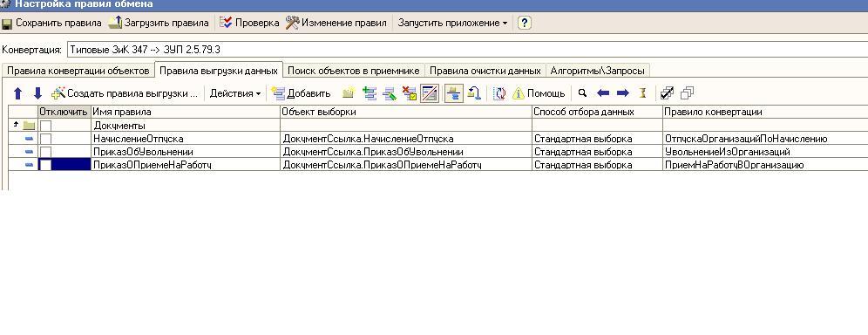
Task: Click the Проверка toolbar button
Action: tap(249, 24)
